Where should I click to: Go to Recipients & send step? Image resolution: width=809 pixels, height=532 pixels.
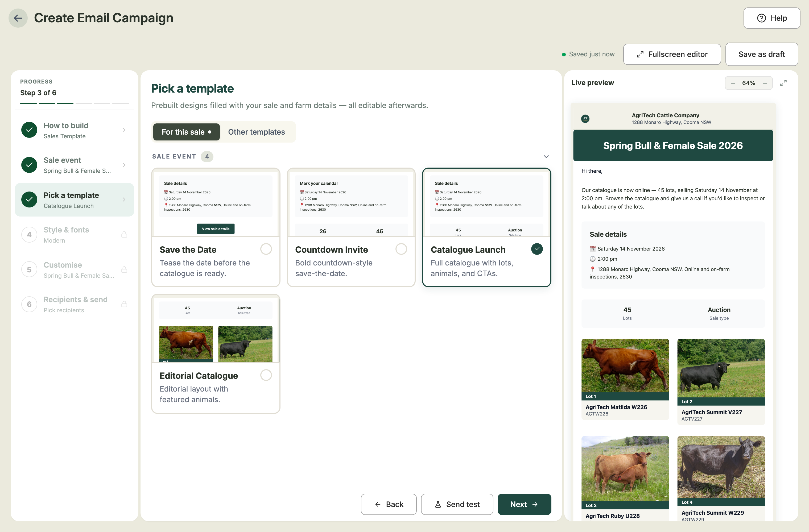(x=75, y=304)
